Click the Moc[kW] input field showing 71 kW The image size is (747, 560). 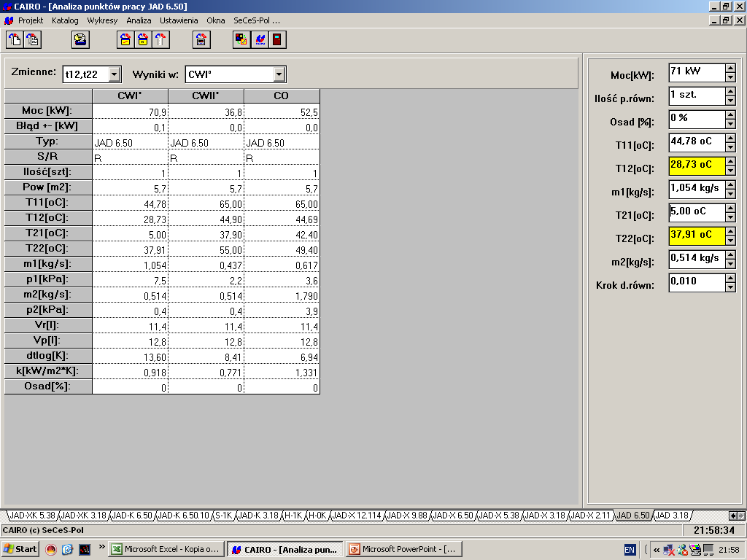[697, 73]
